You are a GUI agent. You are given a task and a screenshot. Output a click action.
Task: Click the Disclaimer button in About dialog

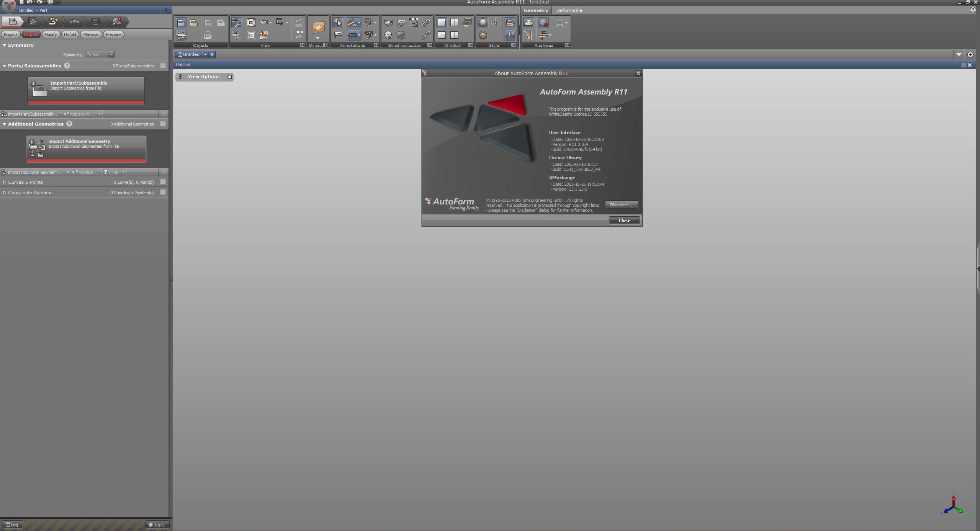(622, 205)
